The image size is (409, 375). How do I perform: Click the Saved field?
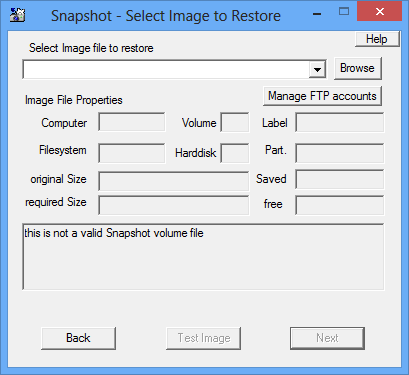click(x=340, y=179)
